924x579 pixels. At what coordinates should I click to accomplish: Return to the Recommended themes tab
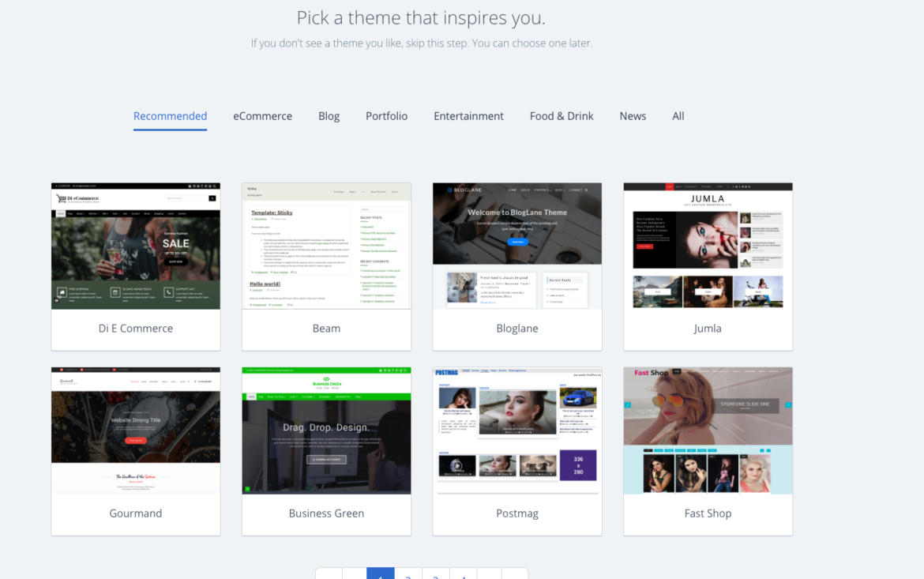point(170,115)
